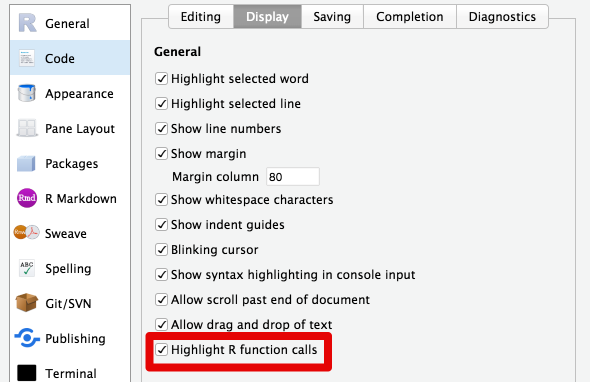Switch to the Completion tab
This screenshot has width=590, height=382.
pos(410,17)
